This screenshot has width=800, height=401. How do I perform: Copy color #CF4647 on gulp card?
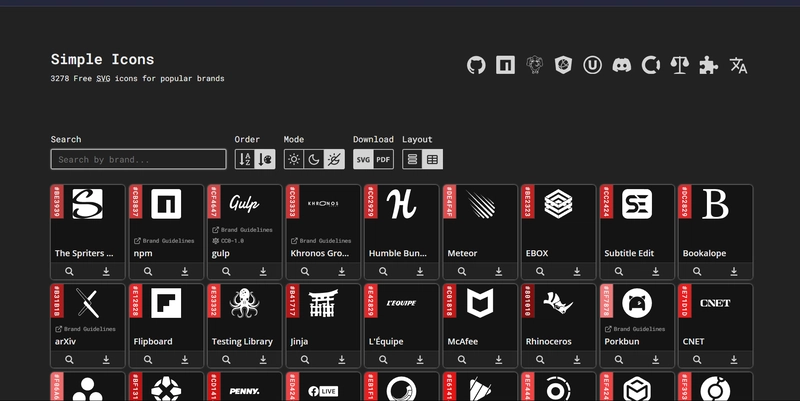[x=214, y=202]
